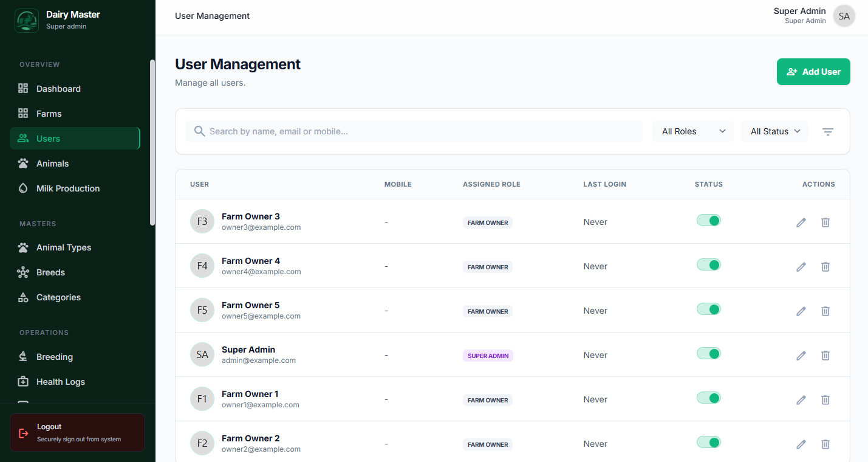Click the filter icon beside All Status
The height and width of the screenshot is (462, 868).
coord(827,131)
